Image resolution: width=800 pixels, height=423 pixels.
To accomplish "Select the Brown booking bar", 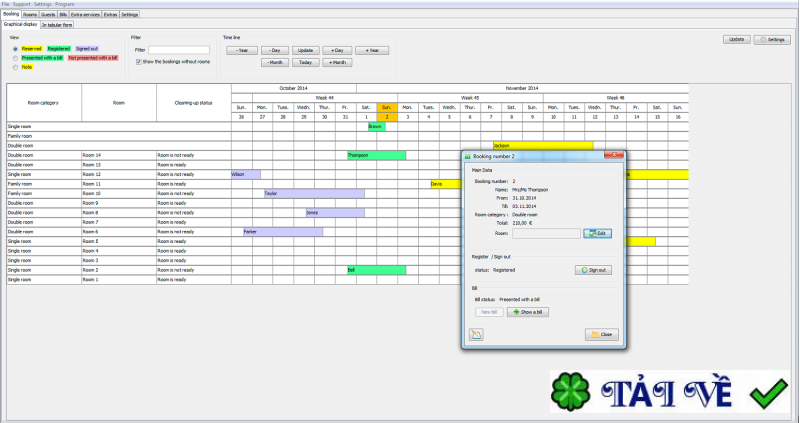I will (x=377, y=127).
